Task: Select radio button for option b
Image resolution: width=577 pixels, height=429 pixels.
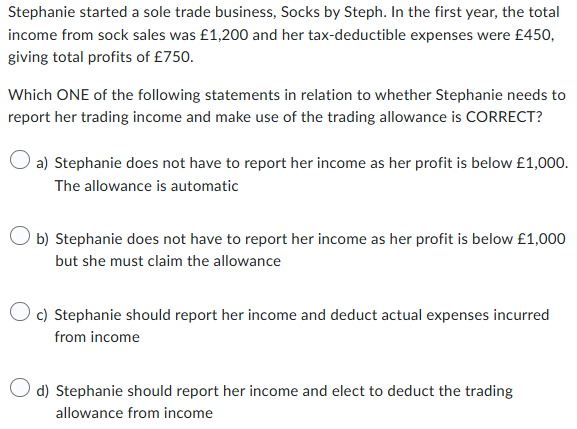Action: 20,235
